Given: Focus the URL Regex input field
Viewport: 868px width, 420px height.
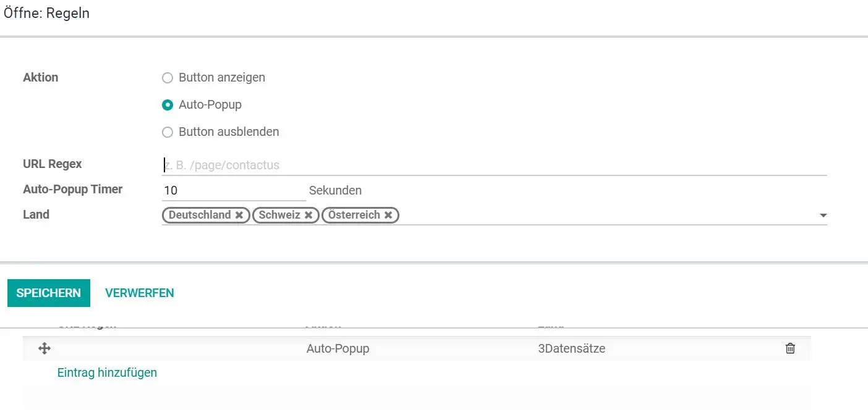Looking at the screenshot, I should pos(493,165).
